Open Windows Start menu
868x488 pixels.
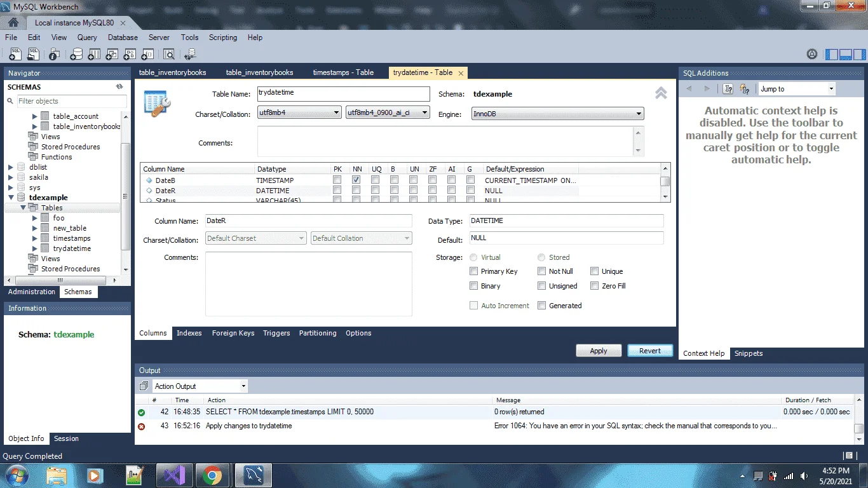tap(15, 475)
